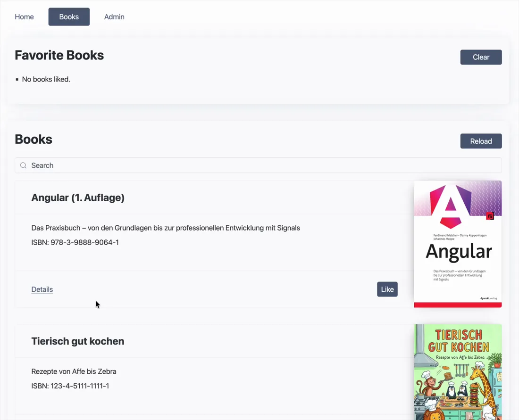Viewport: 519px width, 420px height.
Task: Go to the Home navigation link
Action: (24, 17)
